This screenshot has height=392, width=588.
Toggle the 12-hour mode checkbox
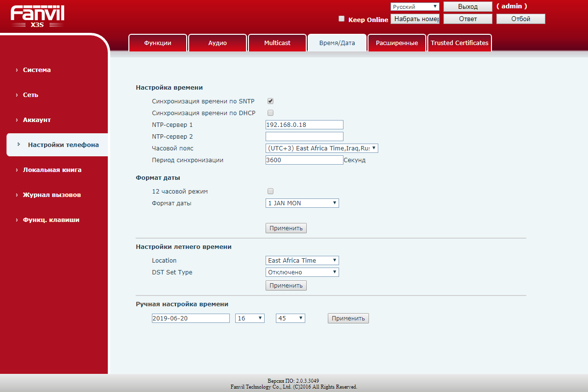[x=270, y=191]
